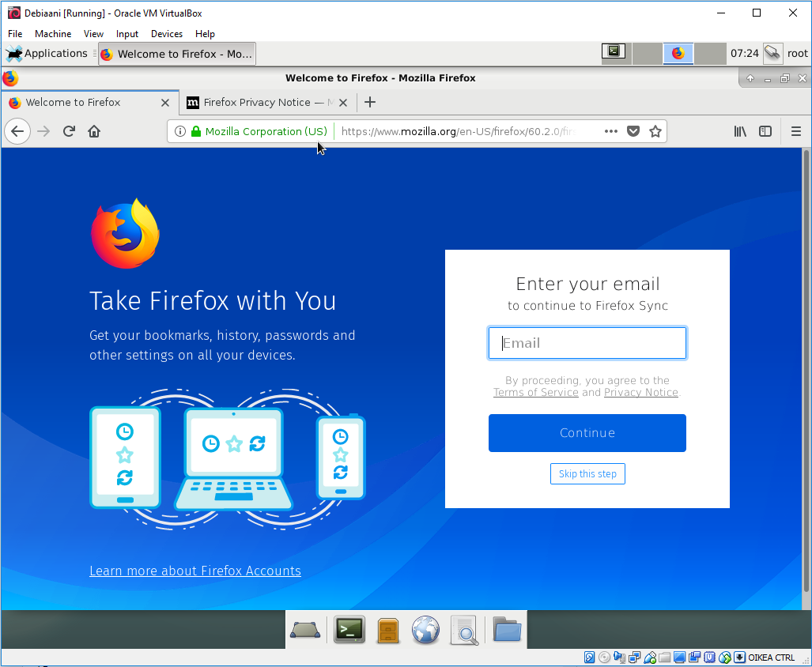Show desktop from dock icon
This screenshot has height=667, width=812.
305,630
